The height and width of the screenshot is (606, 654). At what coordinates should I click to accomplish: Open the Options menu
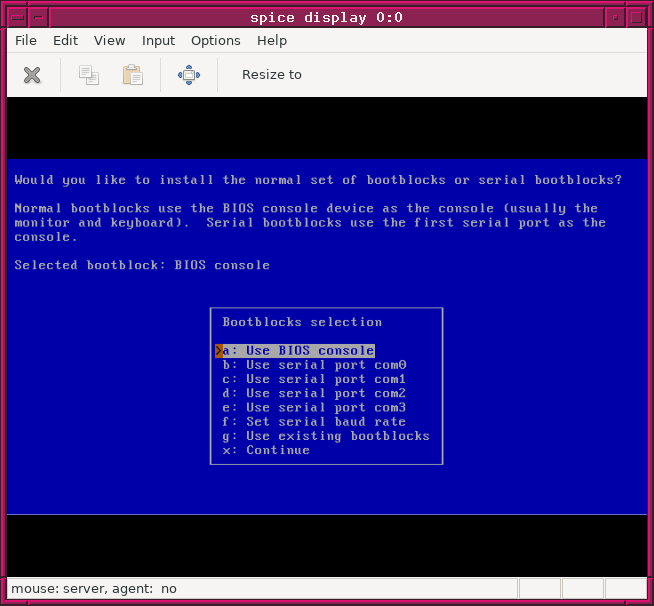215,41
